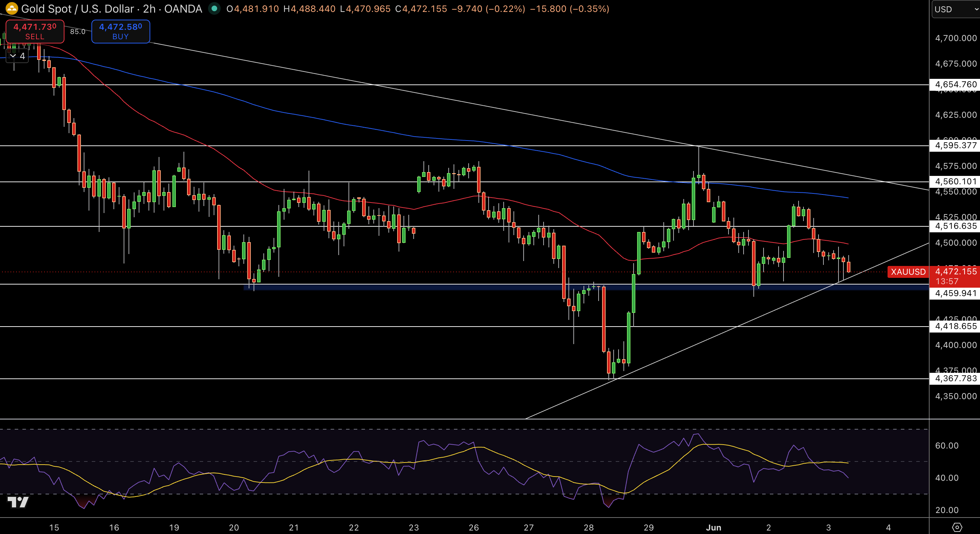Click the blue support zone rectangle

[x=586, y=287]
